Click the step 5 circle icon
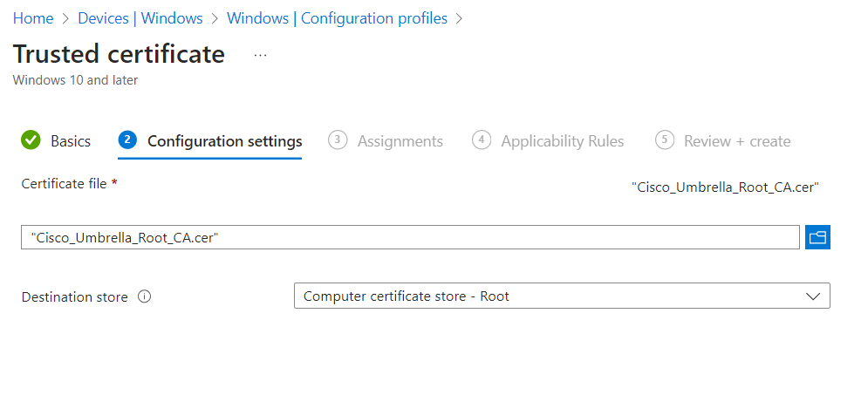The image size is (868, 395). click(x=664, y=140)
